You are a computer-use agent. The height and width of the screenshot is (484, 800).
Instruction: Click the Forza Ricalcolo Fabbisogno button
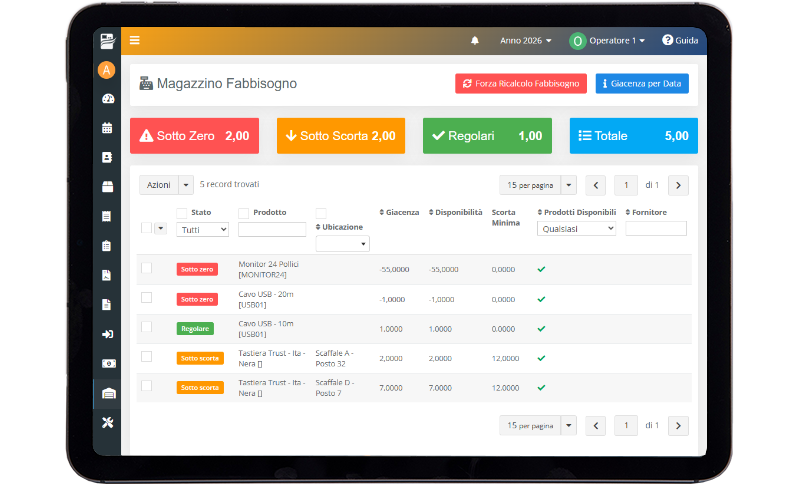pos(521,84)
